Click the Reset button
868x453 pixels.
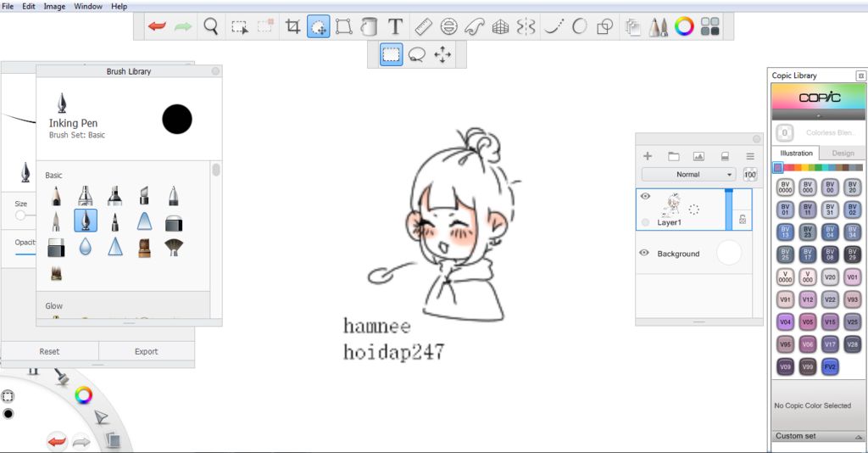click(x=49, y=351)
